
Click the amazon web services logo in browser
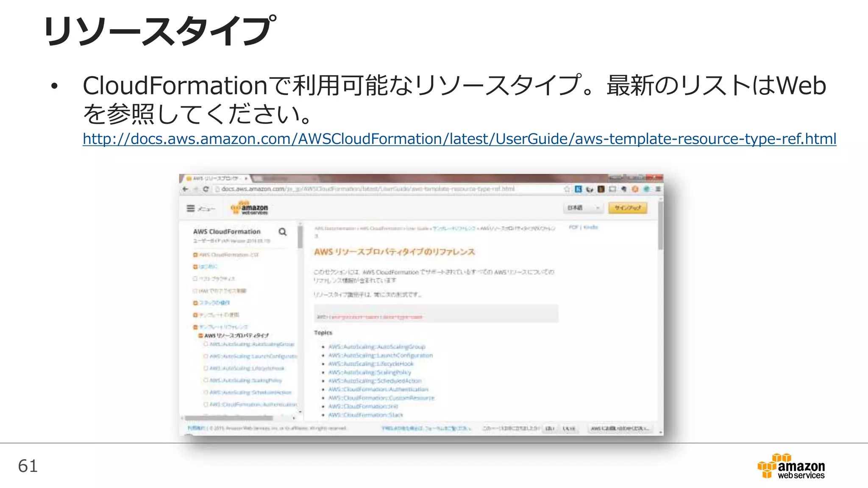(249, 208)
